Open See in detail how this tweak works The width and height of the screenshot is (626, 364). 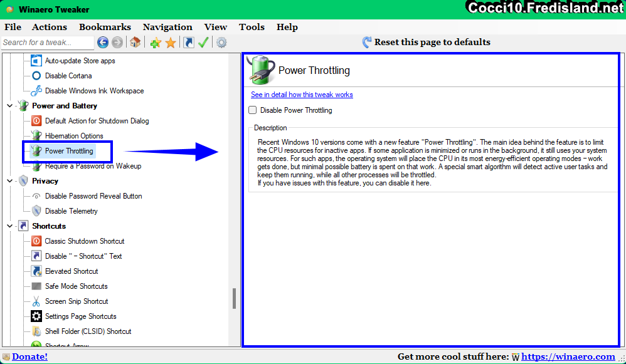302,95
